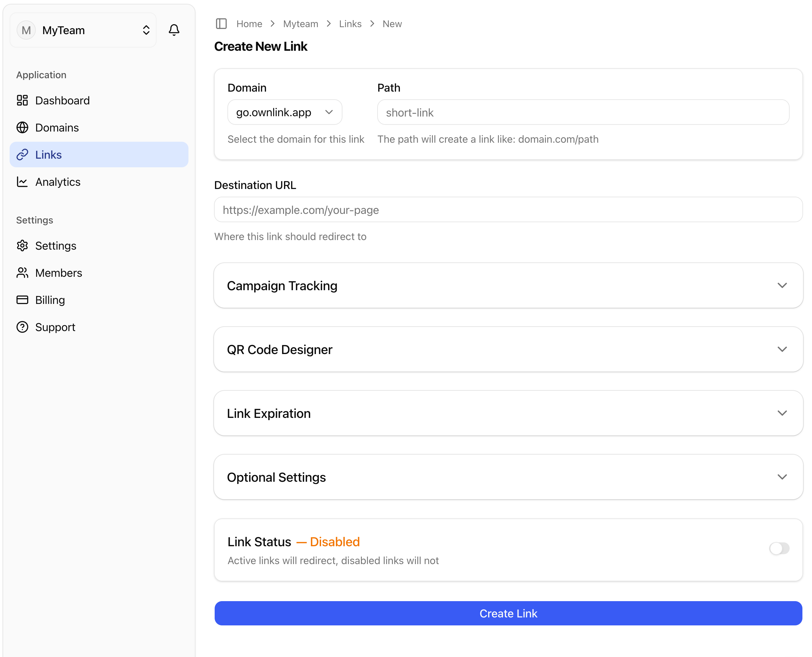Screen dimensions: 812x657
Task: Open Members page
Action: pos(99,273)
